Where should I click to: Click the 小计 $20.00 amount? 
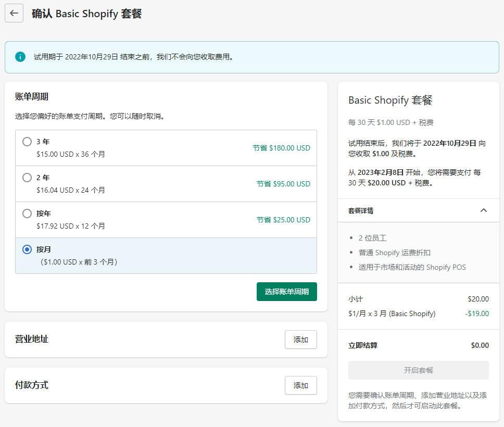coord(478,299)
